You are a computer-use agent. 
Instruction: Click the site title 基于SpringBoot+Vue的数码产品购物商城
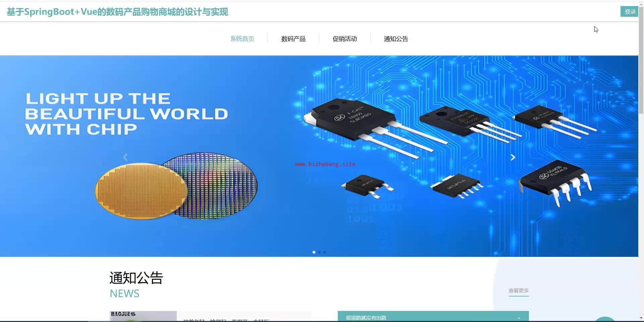click(x=117, y=12)
